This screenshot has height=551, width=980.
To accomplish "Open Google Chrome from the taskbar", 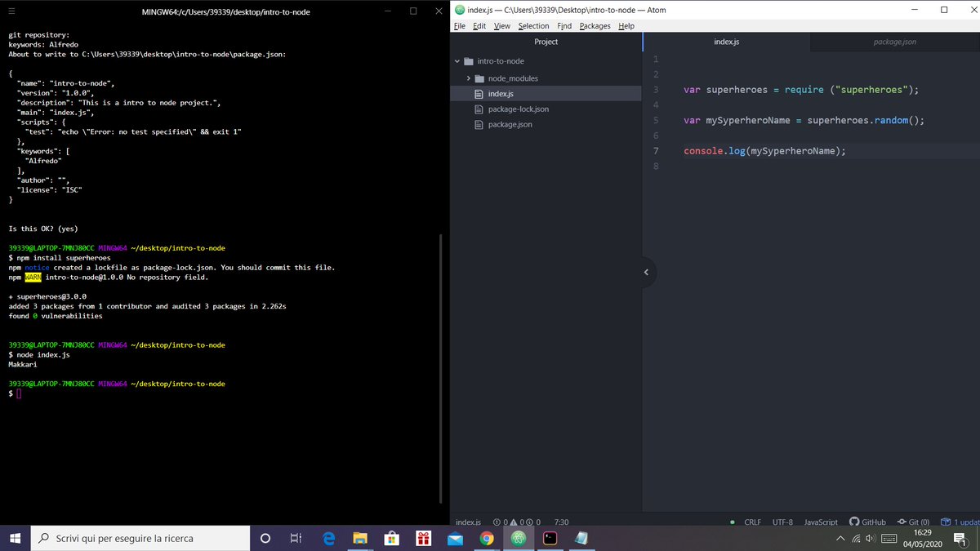I will click(487, 538).
